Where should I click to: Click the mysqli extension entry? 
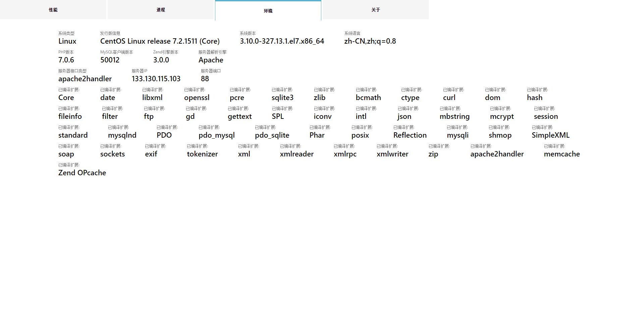[x=458, y=135]
